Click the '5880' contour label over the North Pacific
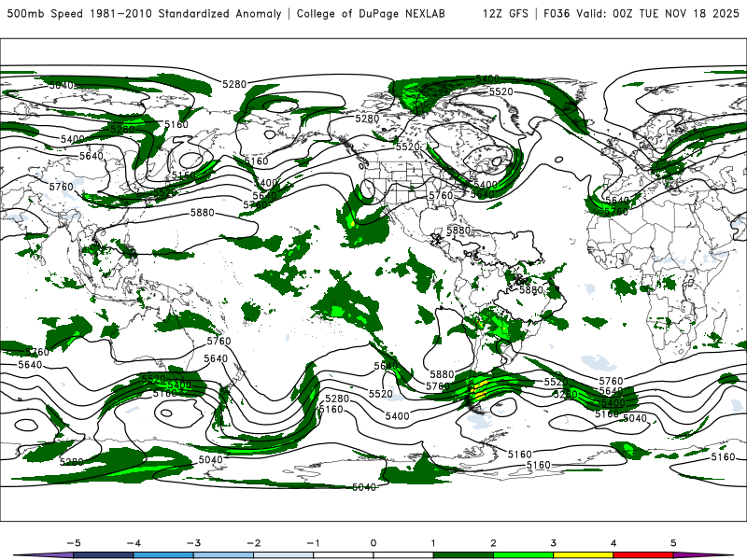This screenshot has height=560, width=747. [x=203, y=213]
